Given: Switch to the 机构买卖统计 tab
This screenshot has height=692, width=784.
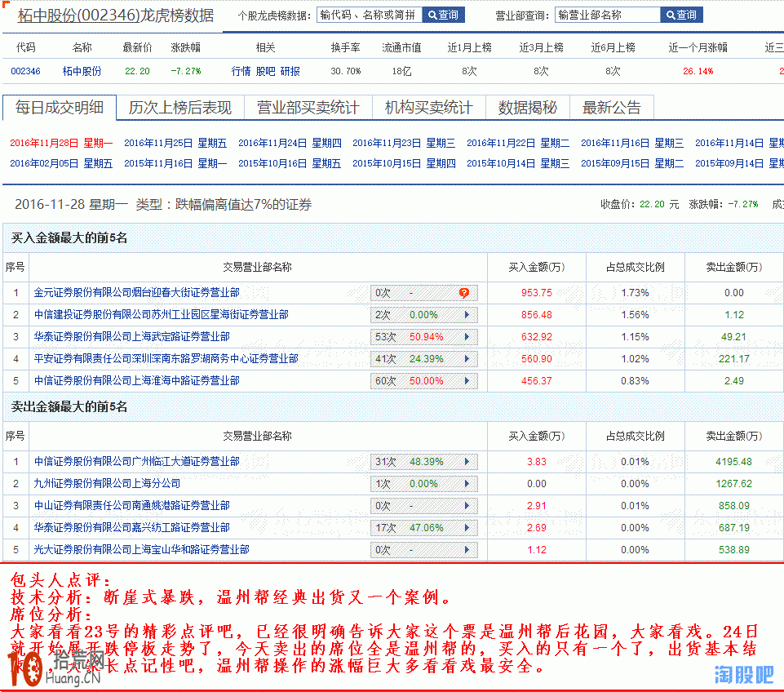Looking at the screenshot, I should [428, 108].
